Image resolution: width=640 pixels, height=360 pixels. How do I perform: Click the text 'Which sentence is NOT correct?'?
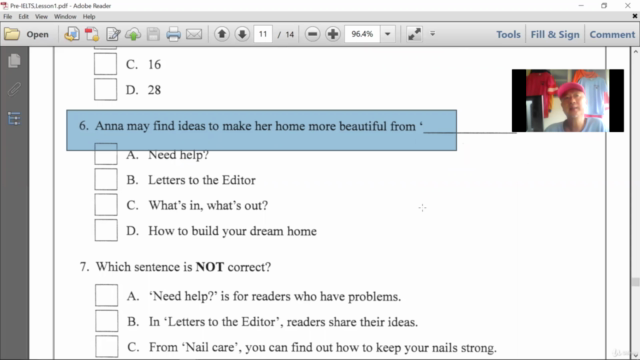[x=183, y=267]
